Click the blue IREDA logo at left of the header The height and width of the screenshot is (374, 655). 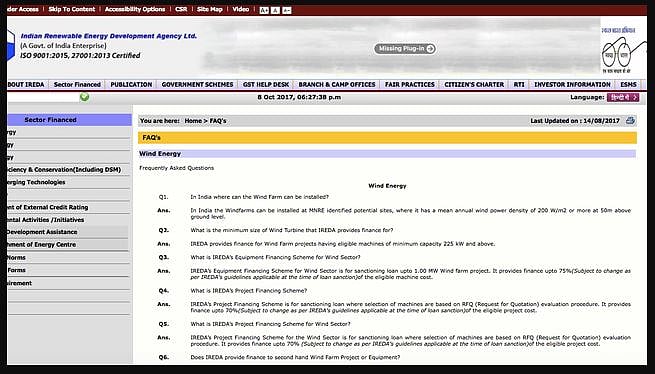pyautogui.click(x=11, y=45)
